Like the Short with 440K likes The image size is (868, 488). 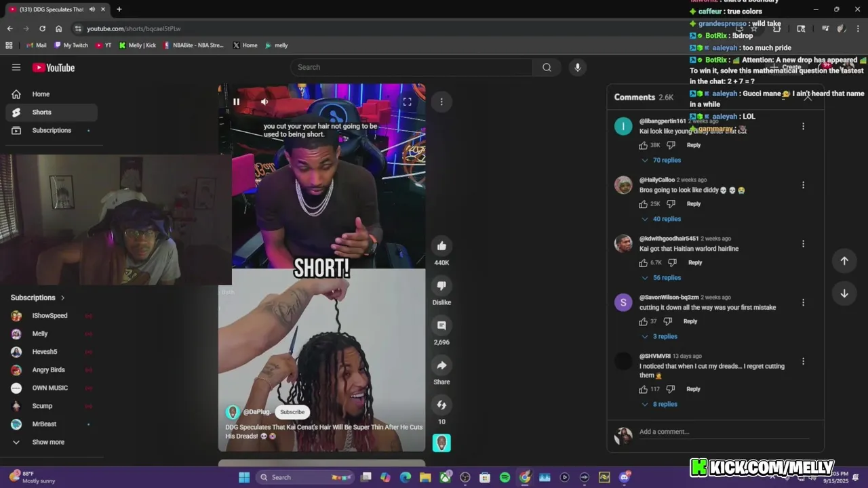tap(441, 246)
